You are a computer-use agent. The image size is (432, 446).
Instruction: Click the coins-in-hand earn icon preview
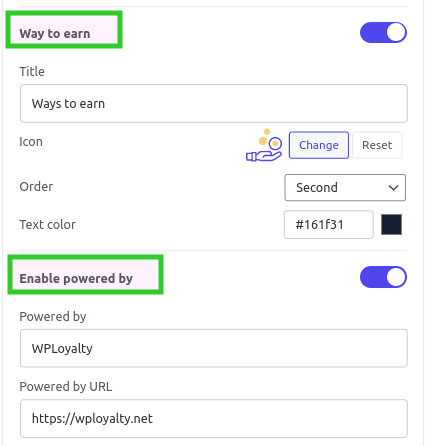tap(264, 145)
